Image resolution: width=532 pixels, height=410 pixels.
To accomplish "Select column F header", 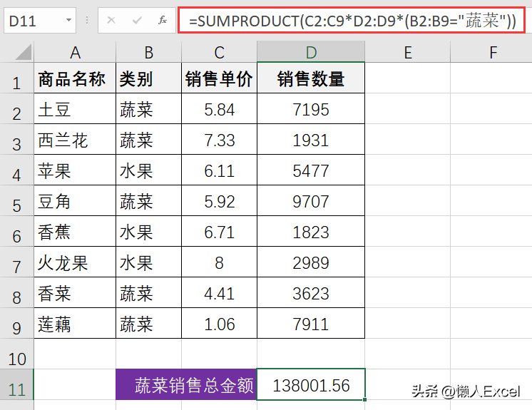I will pyautogui.click(x=493, y=52).
